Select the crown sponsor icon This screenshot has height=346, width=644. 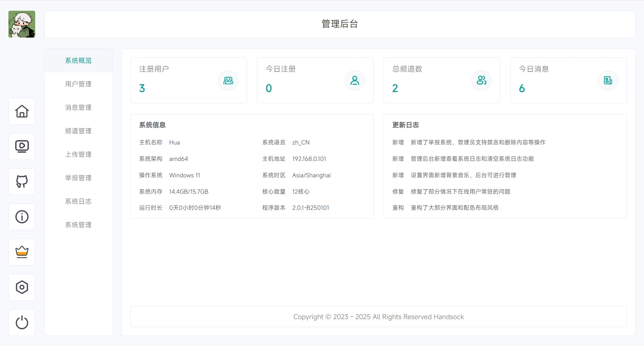click(21, 252)
